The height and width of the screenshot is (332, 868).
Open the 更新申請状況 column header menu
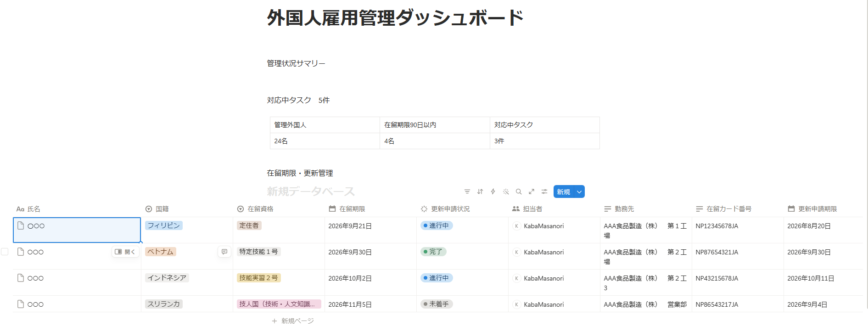[x=462, y=209]
